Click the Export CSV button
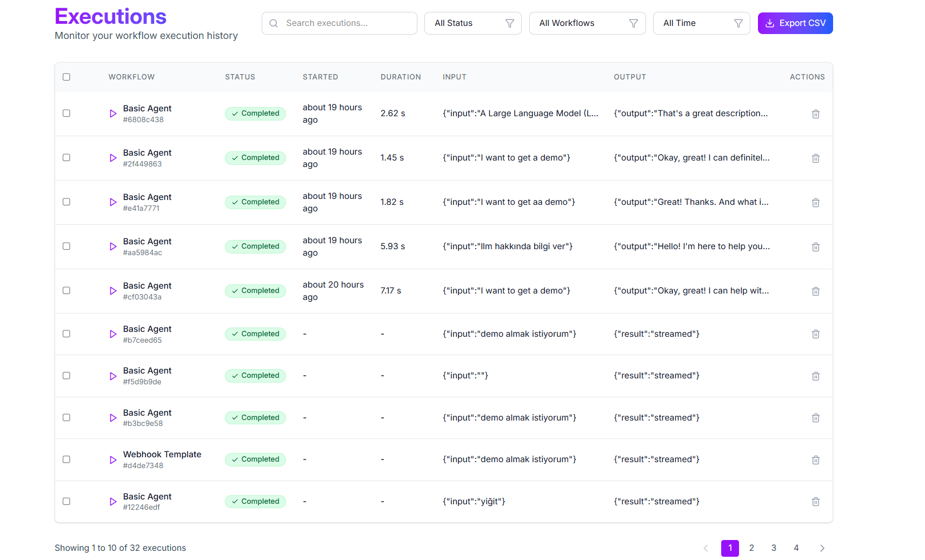This screenshot has width=925, height=560. click(x=795, y=23)
